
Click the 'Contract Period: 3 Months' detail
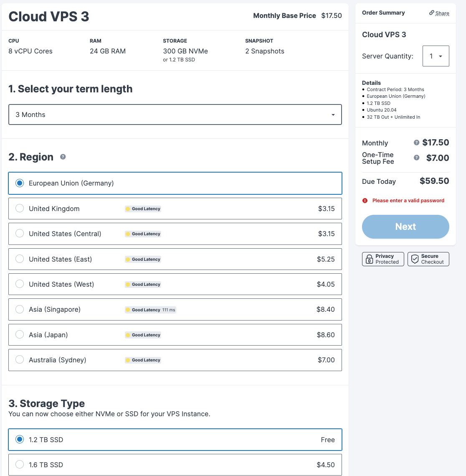click(395, 89)
